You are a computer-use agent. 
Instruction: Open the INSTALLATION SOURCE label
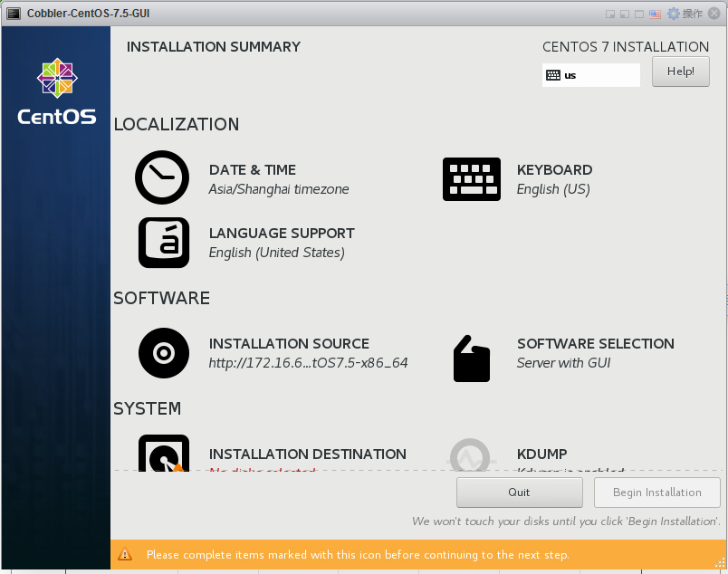[x=289, y=344]
